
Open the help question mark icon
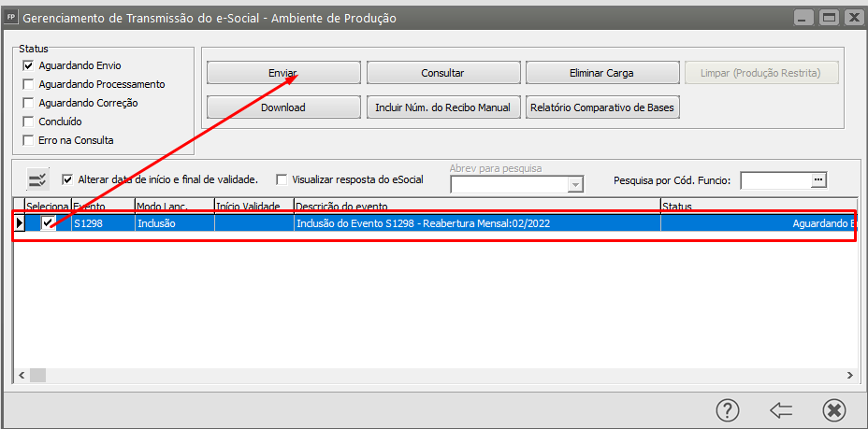pos(728,410)
